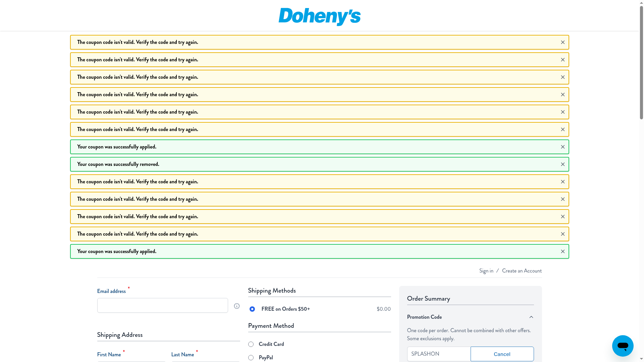Click the Promotion Code chevron arrow
Viewport: 644px width, 362px height.
(x=531, y=317)
